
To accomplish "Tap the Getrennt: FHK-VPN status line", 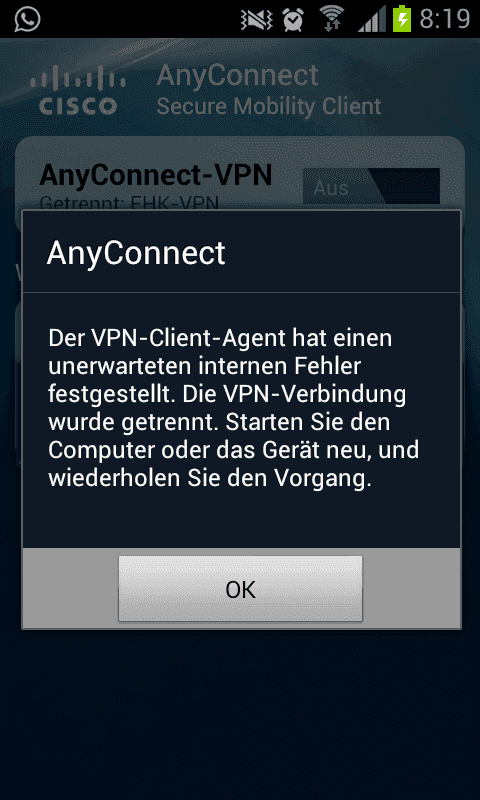I will tap(129, 203).
